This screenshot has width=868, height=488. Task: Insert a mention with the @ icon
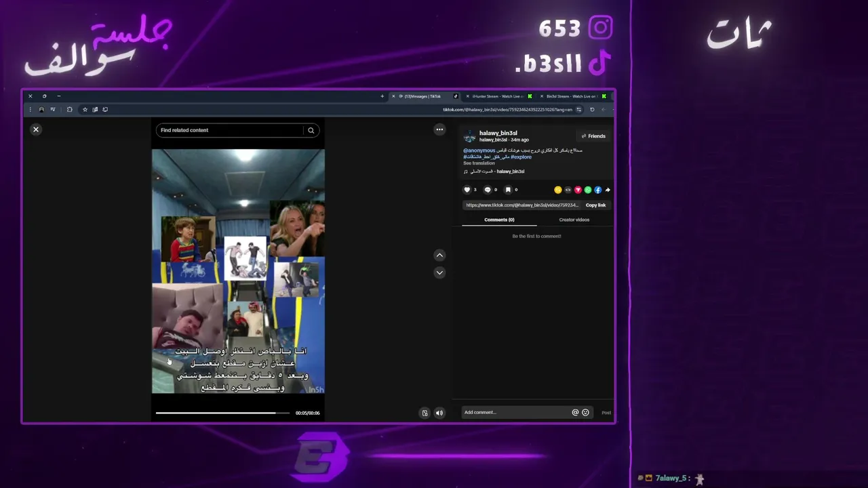[575, 412]
